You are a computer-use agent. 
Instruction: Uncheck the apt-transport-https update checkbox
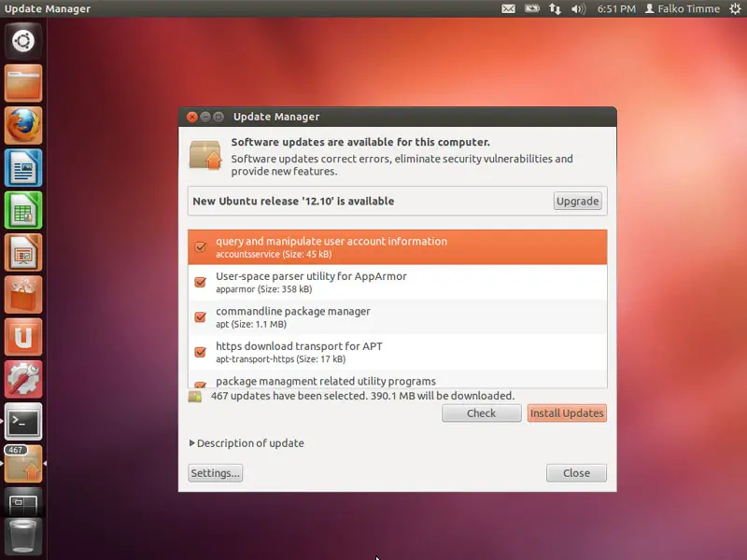[x=201, y=352]
